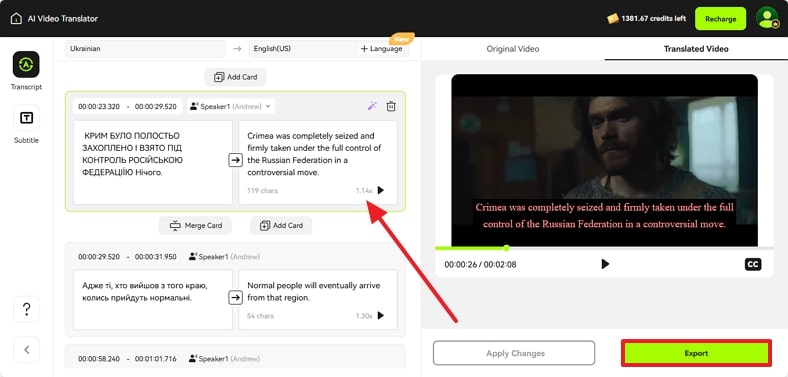Open help question mark button
The image size is (788, 377).
coord(26,309)
